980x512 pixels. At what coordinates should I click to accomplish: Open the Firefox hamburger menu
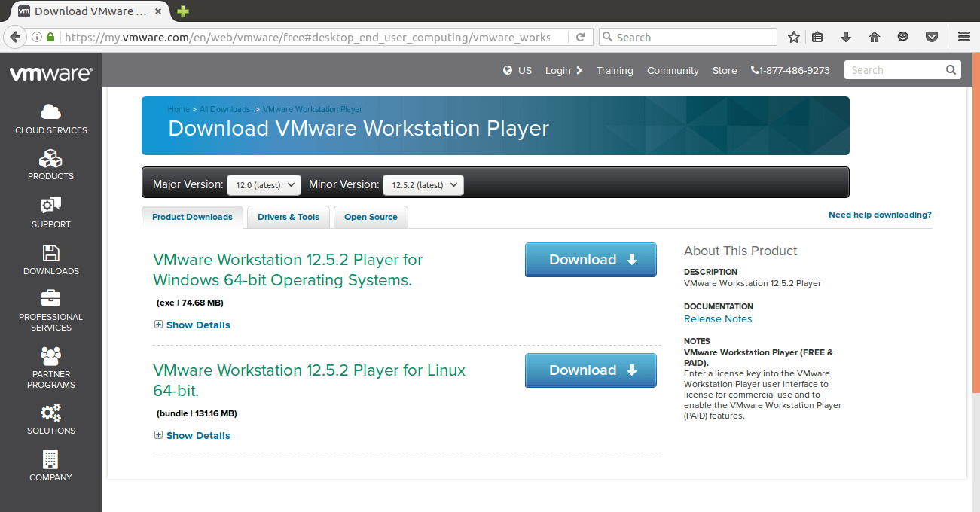click(x=963, y=37)
